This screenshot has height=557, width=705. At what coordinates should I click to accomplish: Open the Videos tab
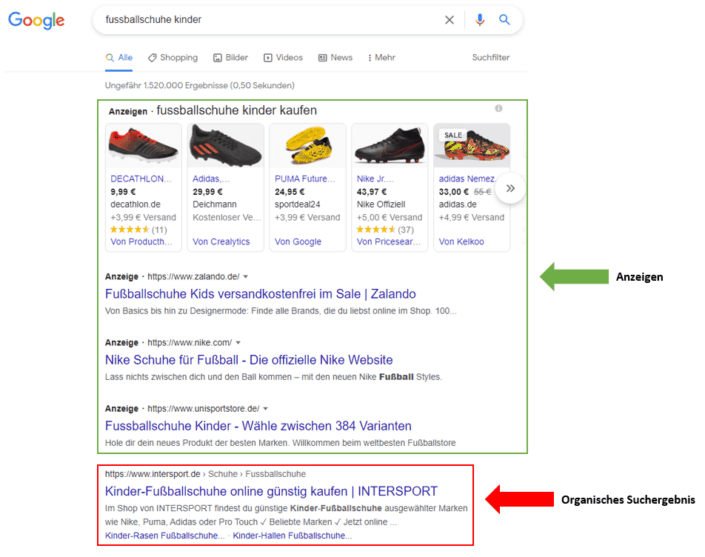tap(283, 58)
